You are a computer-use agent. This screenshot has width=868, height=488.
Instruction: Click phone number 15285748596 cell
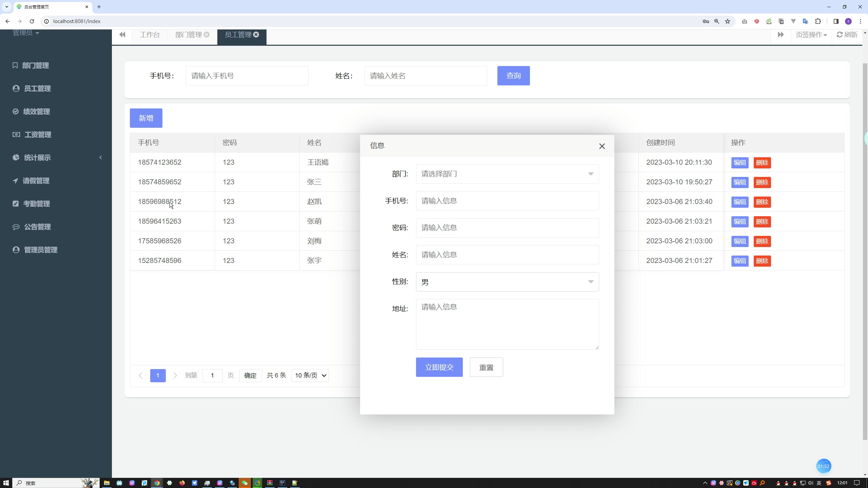pyautogui.click(x=172, y=261)
